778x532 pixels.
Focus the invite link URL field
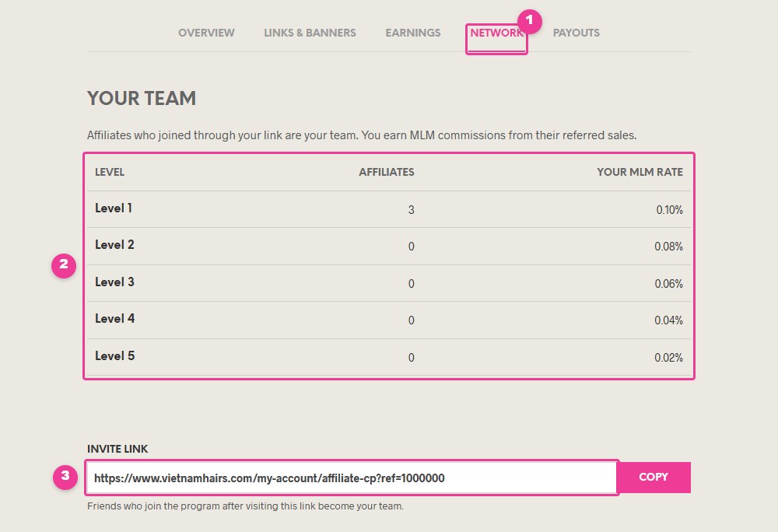click(x=352, y=478)
